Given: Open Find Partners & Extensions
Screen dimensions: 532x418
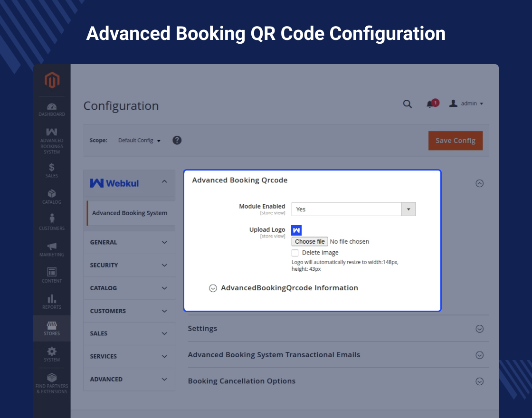Looking at the screenshot, I should click(x=52, y=384).
